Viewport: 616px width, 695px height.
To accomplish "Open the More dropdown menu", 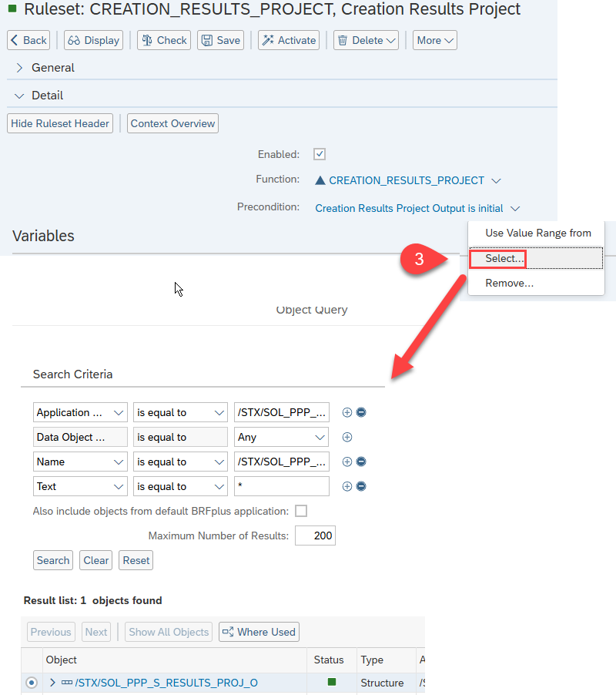I will click(435, 40).
